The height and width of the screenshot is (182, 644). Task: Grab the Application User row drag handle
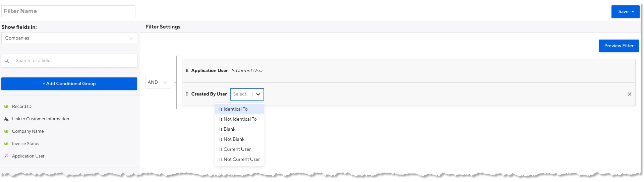(x=187, y=70)
